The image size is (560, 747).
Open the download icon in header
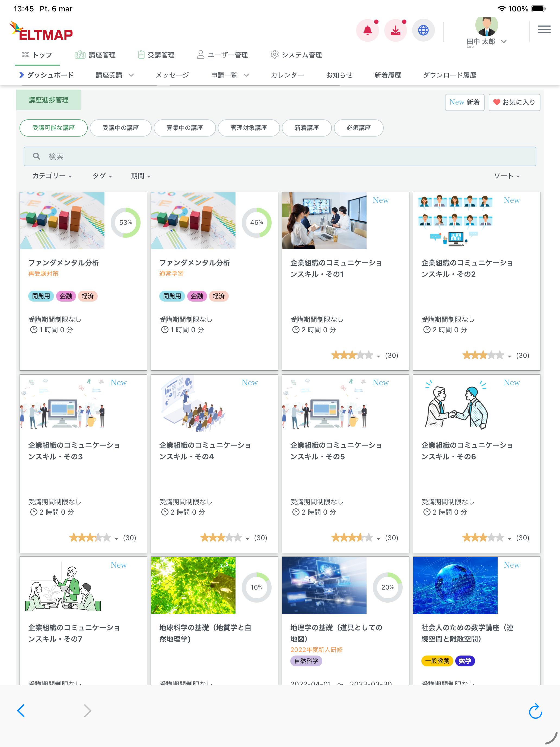395,30
